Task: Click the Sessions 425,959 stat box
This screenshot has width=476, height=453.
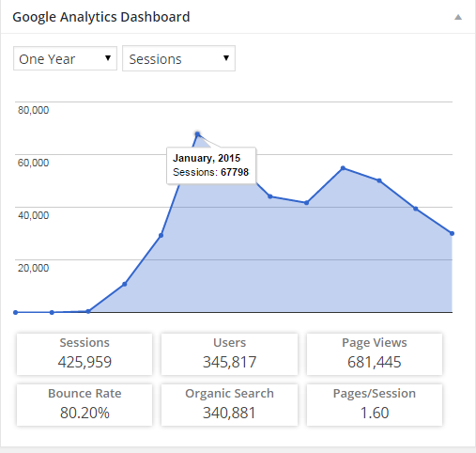Action: tap(84, 354)
